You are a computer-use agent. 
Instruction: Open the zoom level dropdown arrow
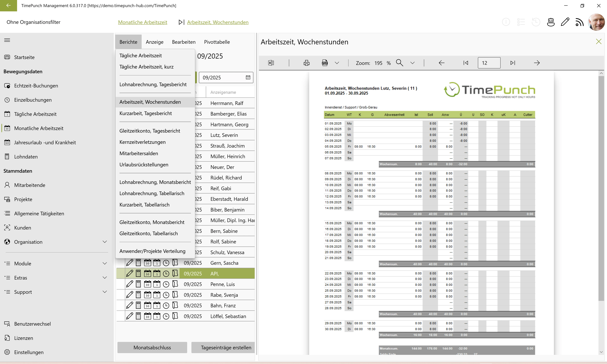[412, 63]
